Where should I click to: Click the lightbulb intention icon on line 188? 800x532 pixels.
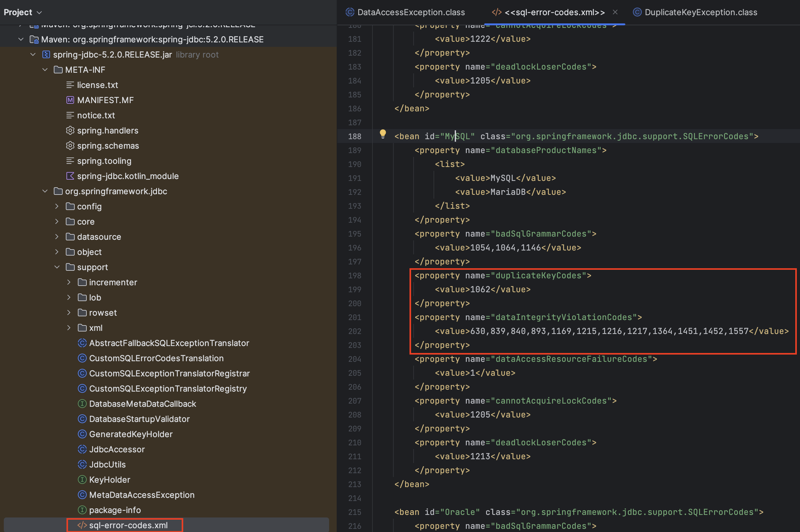coord(383,134)
